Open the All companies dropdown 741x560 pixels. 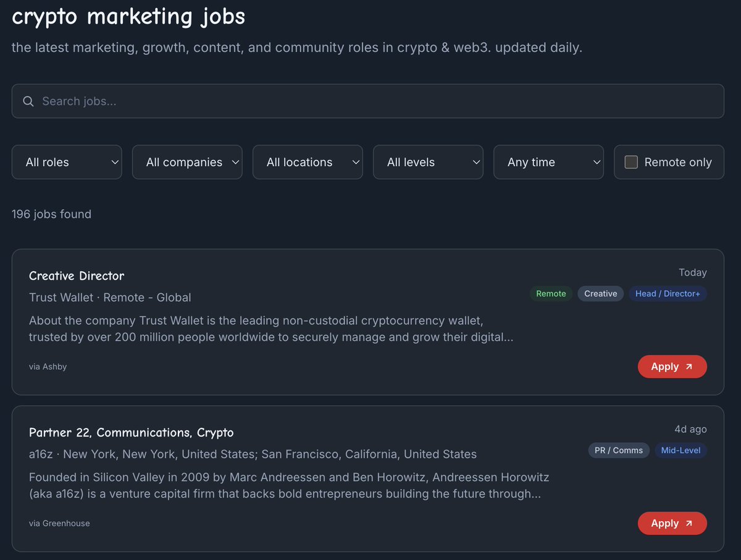click(187, 162)
